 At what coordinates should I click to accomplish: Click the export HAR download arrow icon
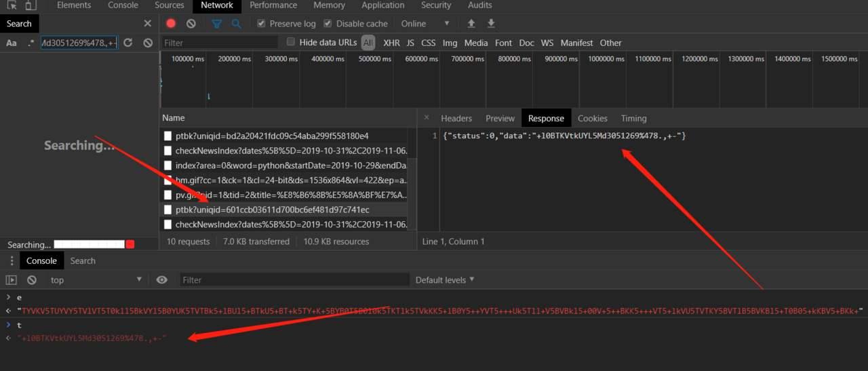[x=491, y=23]
